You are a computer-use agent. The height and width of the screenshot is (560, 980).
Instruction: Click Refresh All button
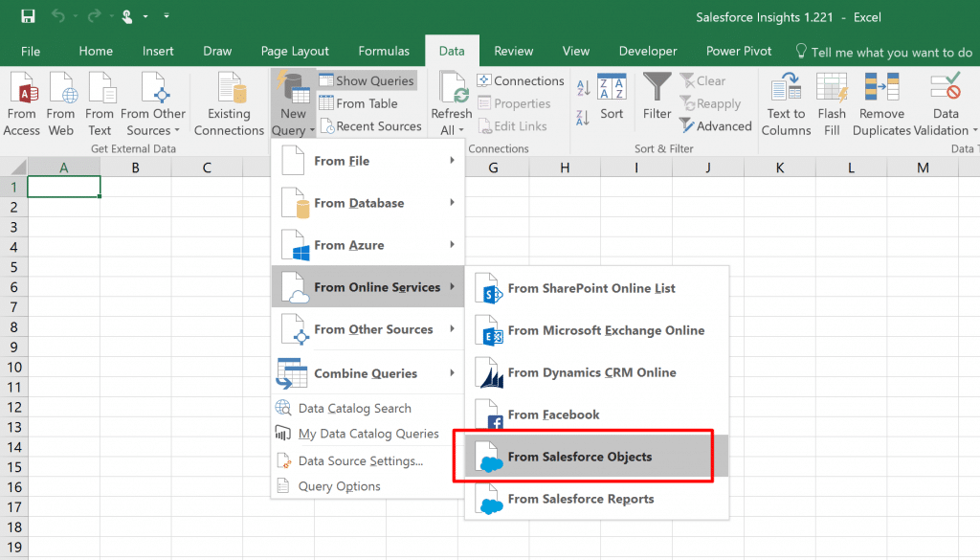click(452, 103)
